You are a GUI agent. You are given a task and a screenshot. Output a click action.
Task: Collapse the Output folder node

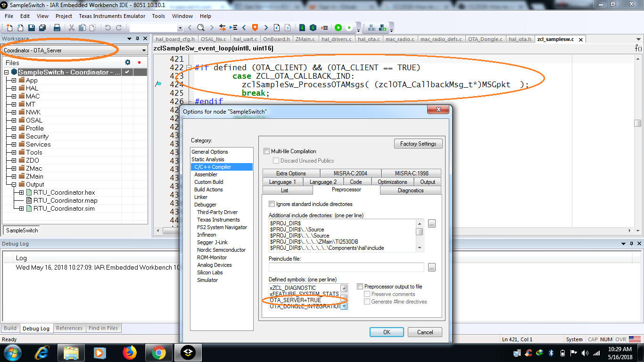tap(14, 185)
